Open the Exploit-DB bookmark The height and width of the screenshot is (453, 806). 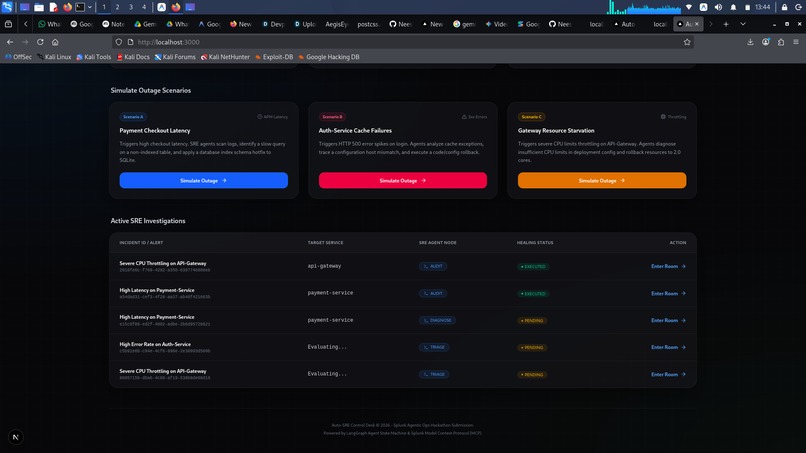(x=274, y=57)
